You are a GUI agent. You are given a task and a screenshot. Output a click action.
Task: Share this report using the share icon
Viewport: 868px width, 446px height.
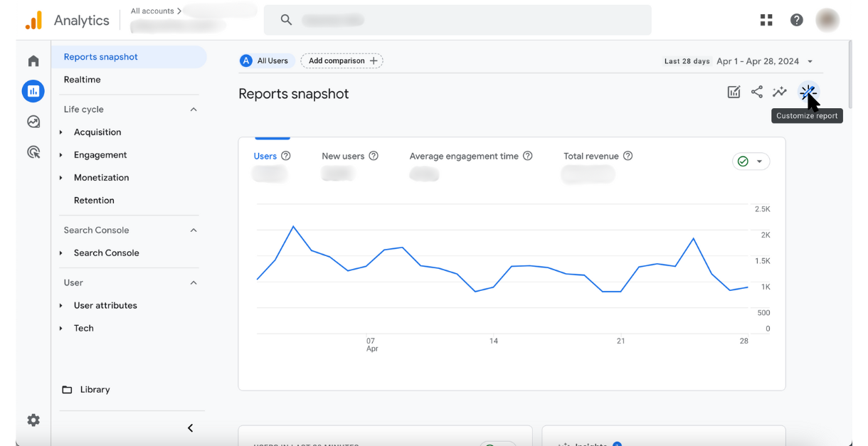click(756, 92)
